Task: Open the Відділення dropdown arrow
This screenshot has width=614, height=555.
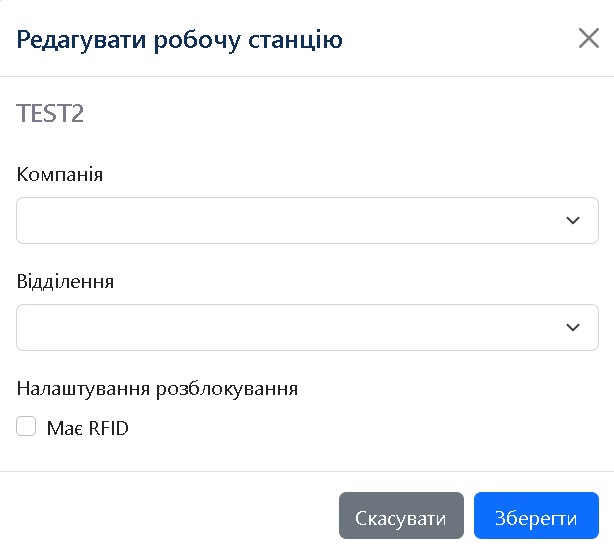Action: [573, 327]
